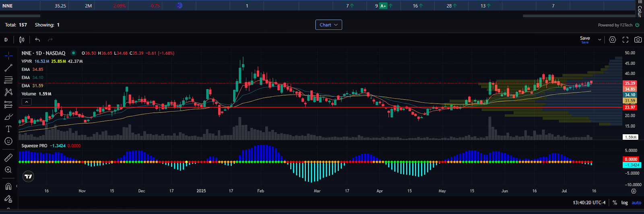Select the brush drawing tool

[8, 117]
